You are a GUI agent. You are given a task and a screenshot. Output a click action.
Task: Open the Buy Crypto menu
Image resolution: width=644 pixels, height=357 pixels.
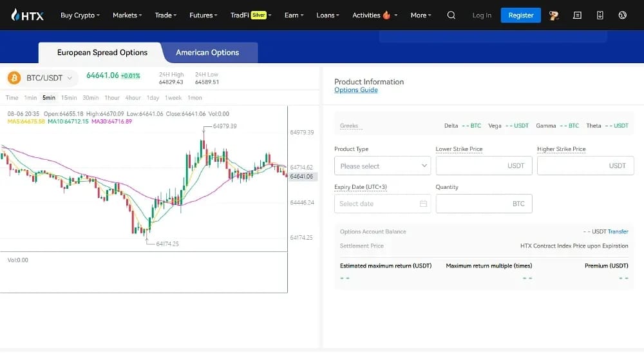[x=80, y=15]
